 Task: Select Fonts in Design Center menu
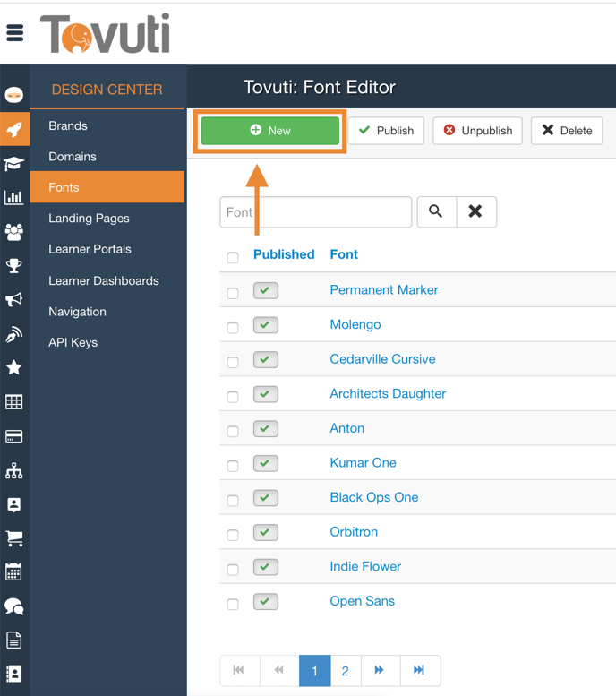pos(107,187)
